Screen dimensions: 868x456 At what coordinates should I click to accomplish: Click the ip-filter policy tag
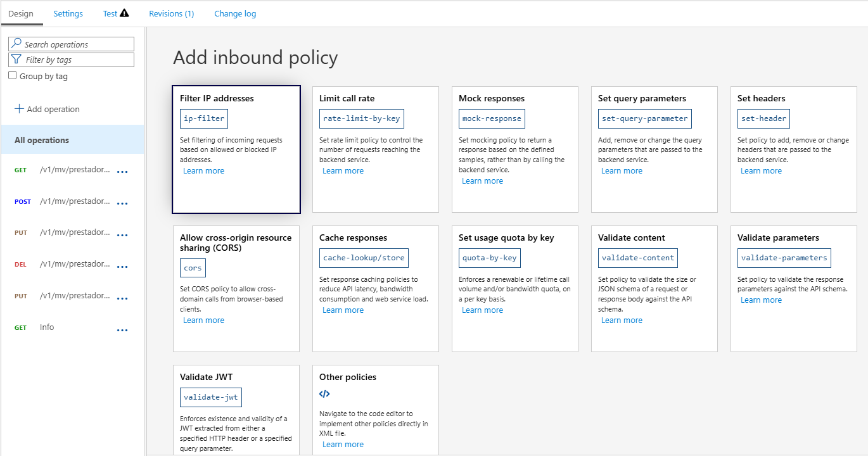[x=203, y=118]
